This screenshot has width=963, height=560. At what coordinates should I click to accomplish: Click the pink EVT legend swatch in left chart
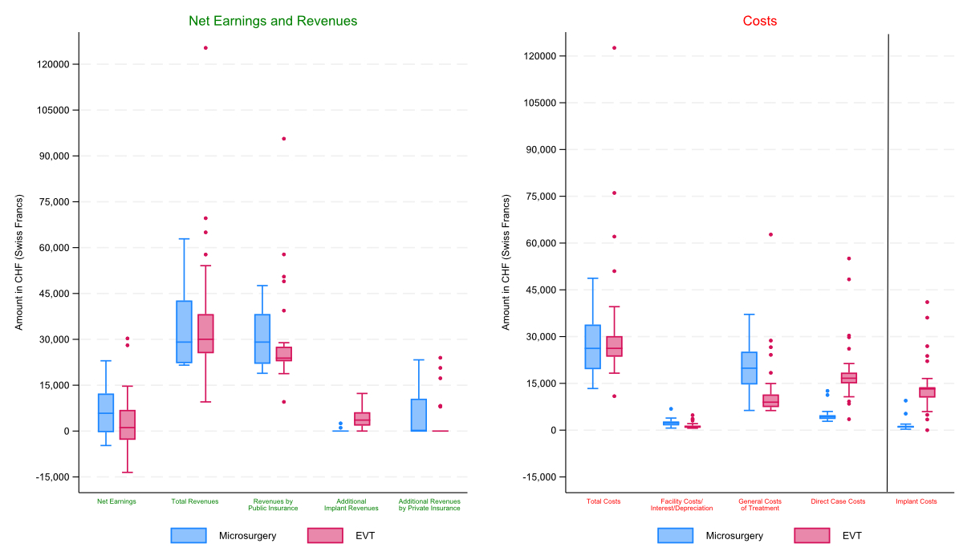point(326,535)
